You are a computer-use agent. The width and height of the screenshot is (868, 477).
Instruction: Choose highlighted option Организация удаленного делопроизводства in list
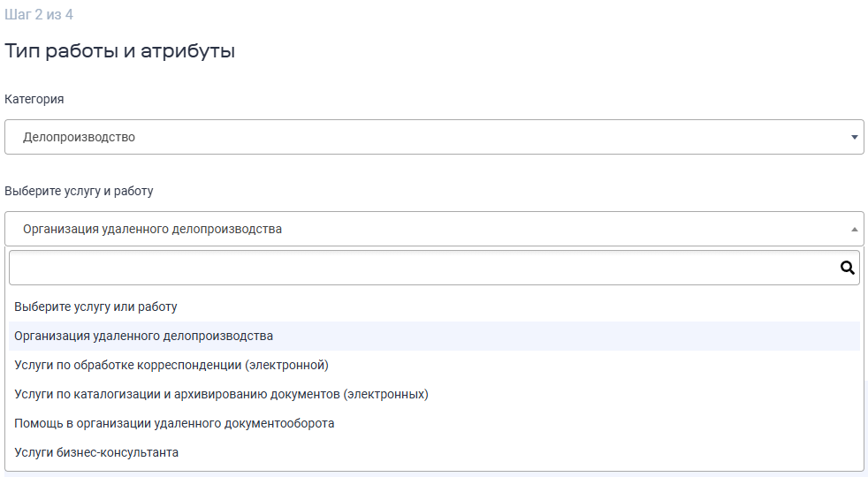(x=144, y=336)
